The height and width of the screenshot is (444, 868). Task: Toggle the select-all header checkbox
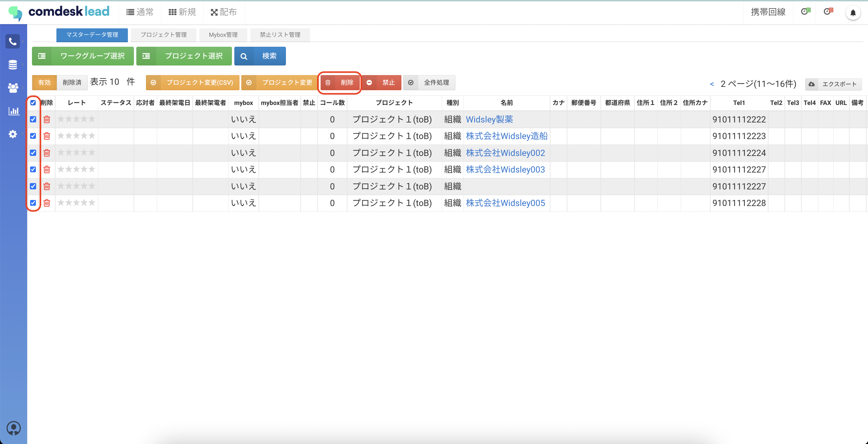tap(33, 103)
